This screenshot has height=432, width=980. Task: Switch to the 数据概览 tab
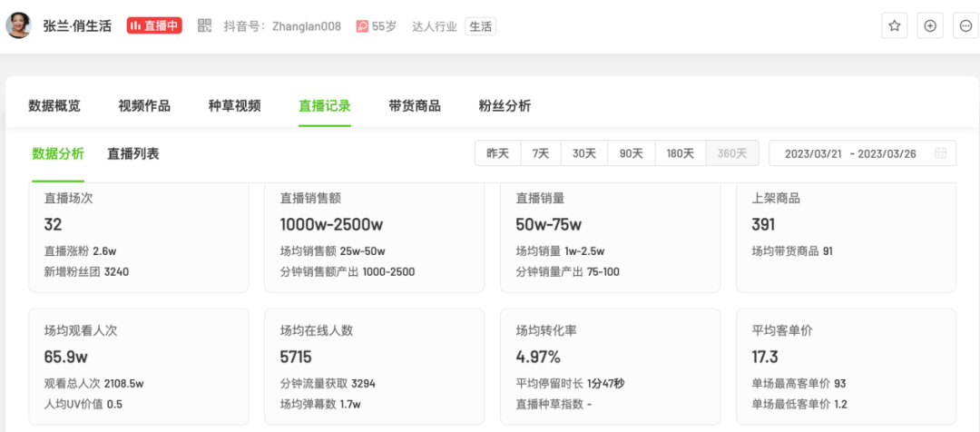(x=54, y=106)
